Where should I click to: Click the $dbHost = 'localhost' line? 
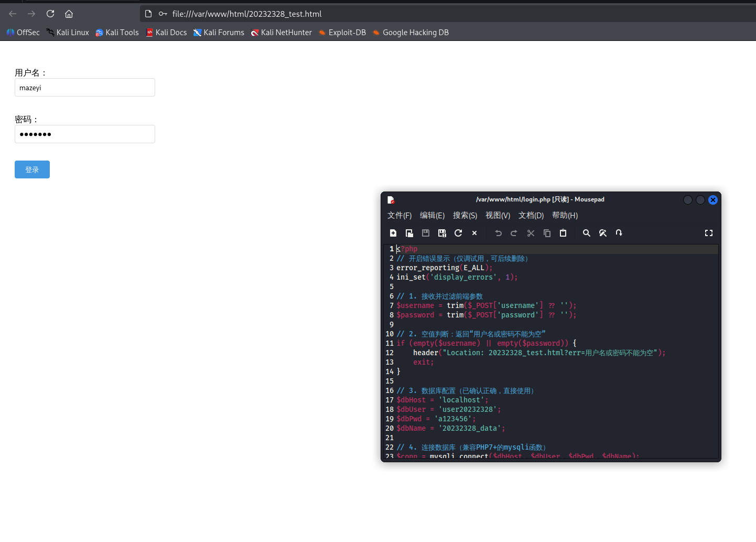(442, 400)
